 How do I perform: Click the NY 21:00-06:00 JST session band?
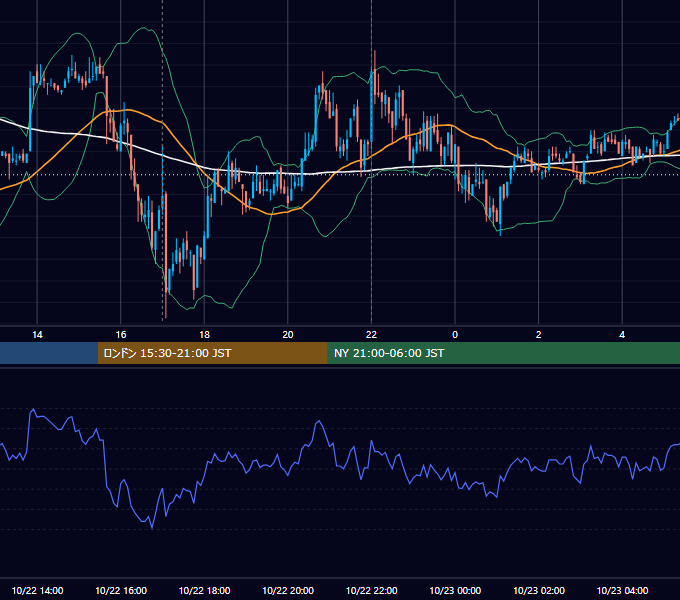503,353
